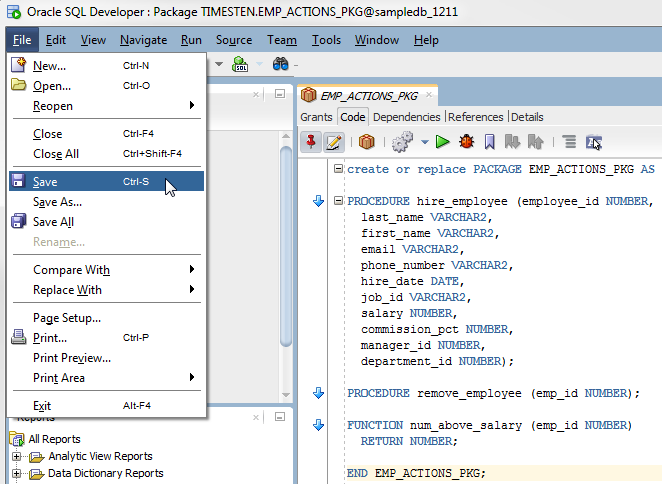Open Reopen submenu arrow
662x484 pixels.
[192, 105]
